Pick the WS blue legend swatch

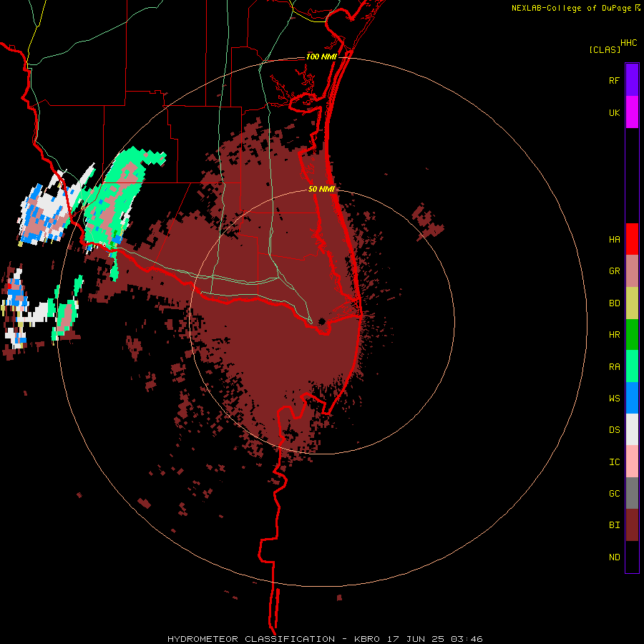pyautogui.click(x=632, y=398)
